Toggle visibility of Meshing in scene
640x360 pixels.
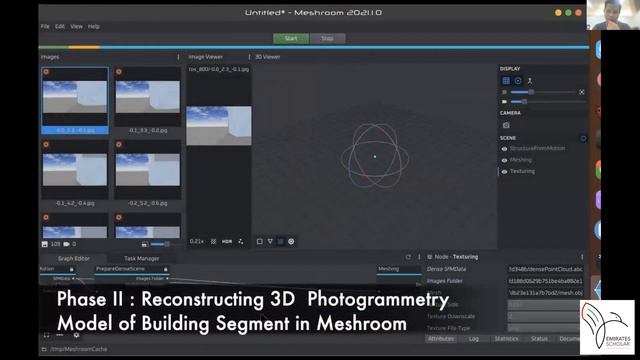coord(504,160)
